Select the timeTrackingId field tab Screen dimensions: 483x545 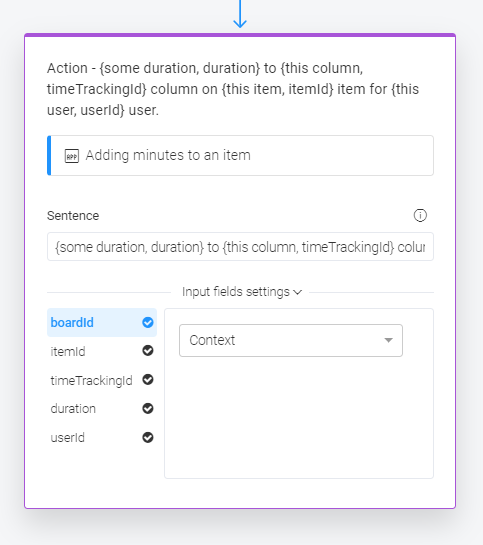(x=102, y=380)
